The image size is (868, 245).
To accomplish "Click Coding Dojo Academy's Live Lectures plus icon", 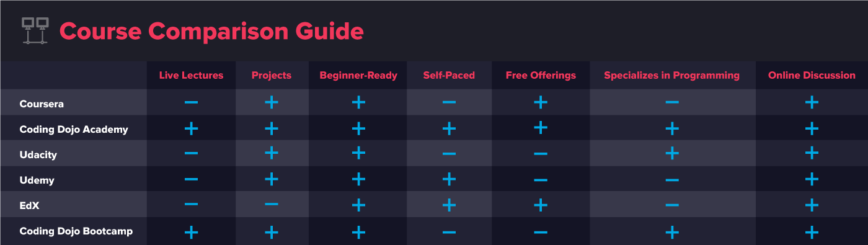I will 191,128.
